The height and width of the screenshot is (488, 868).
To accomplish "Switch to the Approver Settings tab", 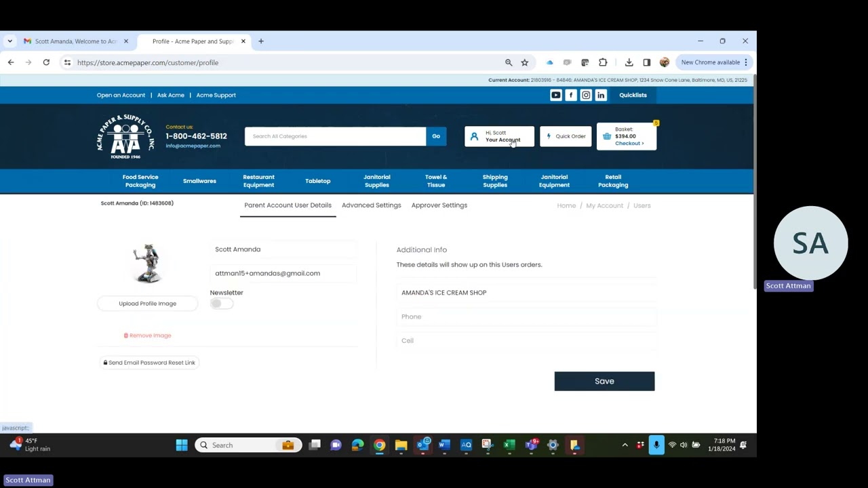I will tap(439, 205).
